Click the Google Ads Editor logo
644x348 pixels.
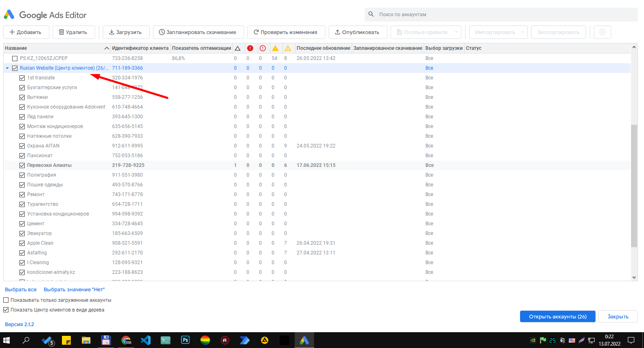(x=9, y=15)
